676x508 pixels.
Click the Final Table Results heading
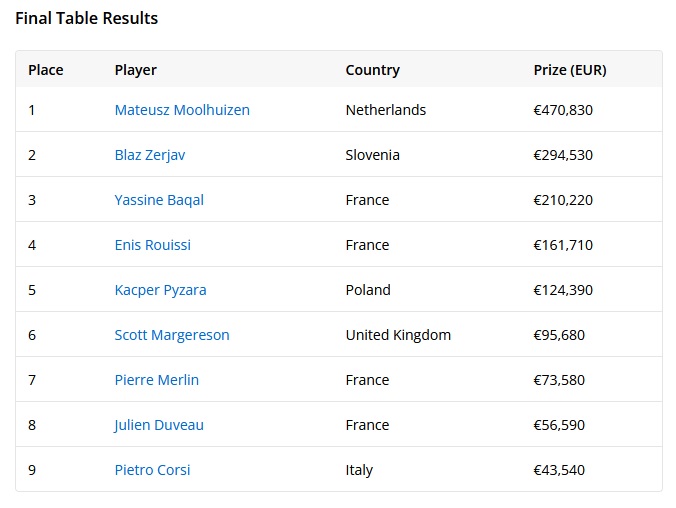click(x=87, y=18)
